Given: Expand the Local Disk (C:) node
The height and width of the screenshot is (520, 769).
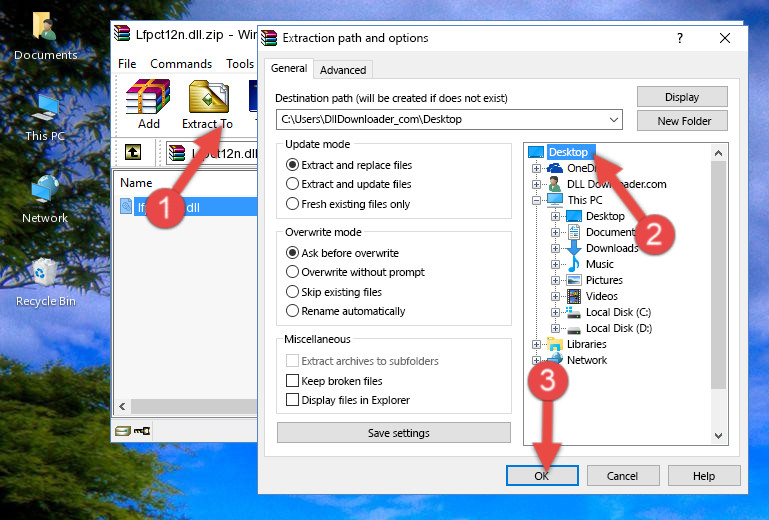Looking at the screenshot, I should pyautogui.click(x=555, y=312).
